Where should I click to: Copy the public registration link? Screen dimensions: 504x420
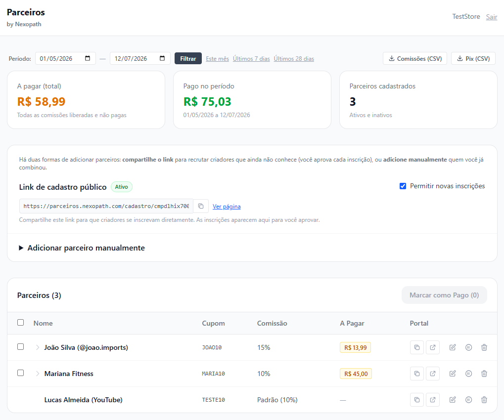[201, 206]
